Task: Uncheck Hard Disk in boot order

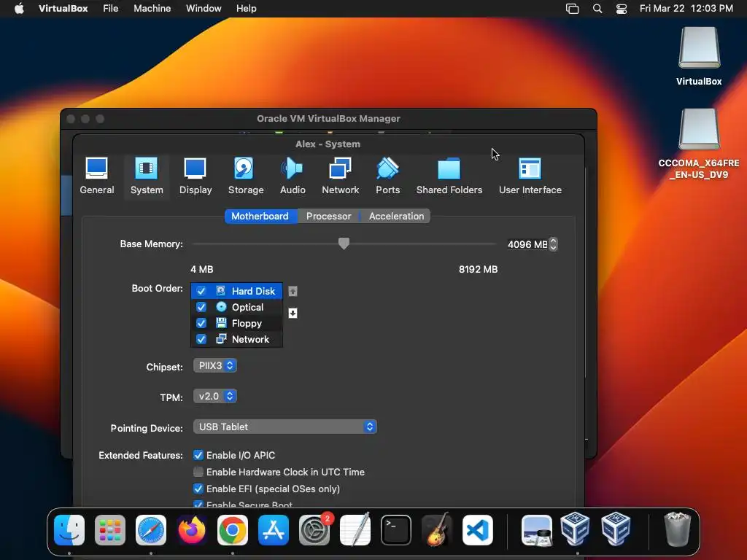Action: [201, 291]
